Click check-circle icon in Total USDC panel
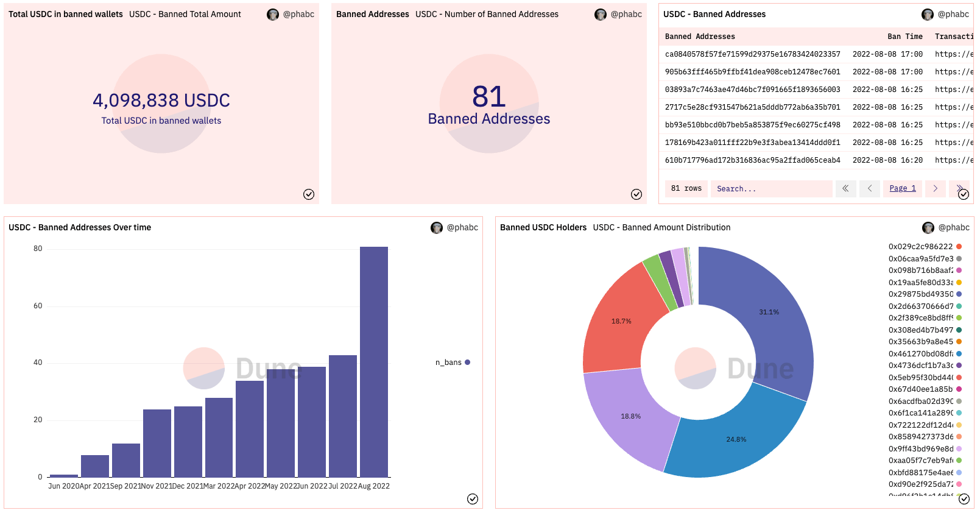980x513 pixels. [x=309, y=194]
